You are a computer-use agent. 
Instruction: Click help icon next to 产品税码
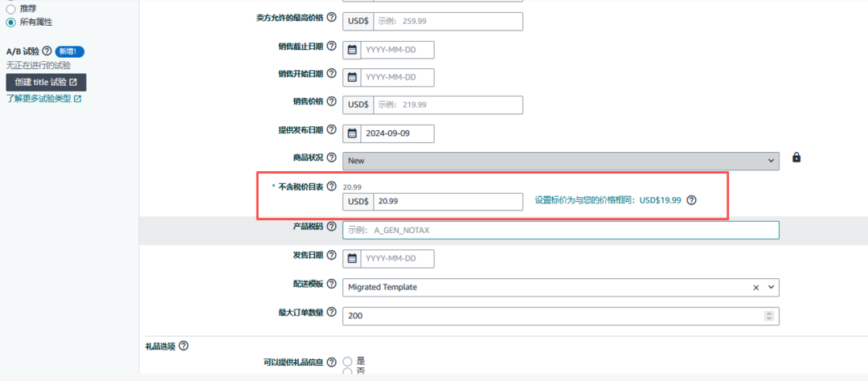tap(332, 226)
